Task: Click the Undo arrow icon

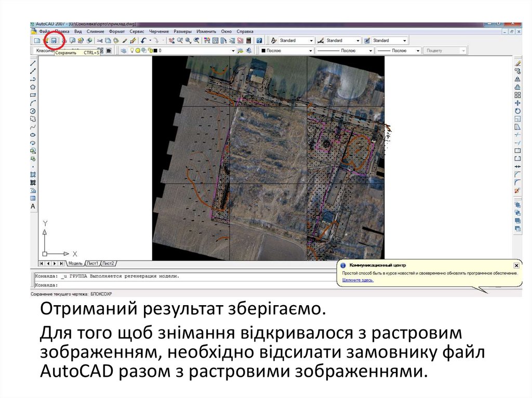Action: [x=143, y=40]
